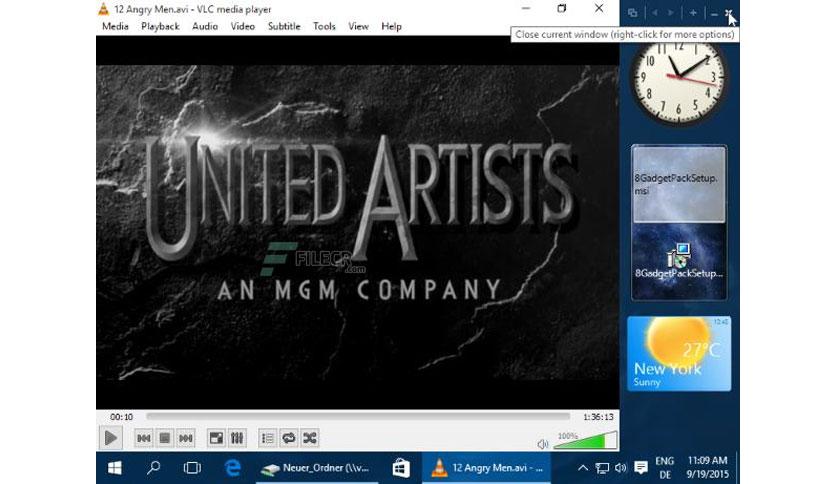Open taskbar search magnifier
836x484 pixels.
click(154, 468)
